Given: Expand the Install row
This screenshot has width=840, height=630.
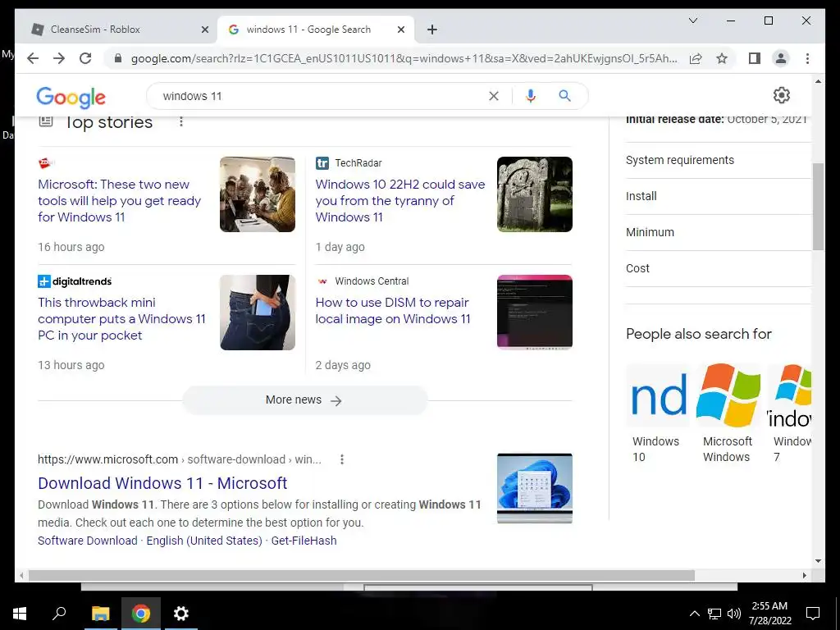Looking at the screenshot, I should click(718, 196).
